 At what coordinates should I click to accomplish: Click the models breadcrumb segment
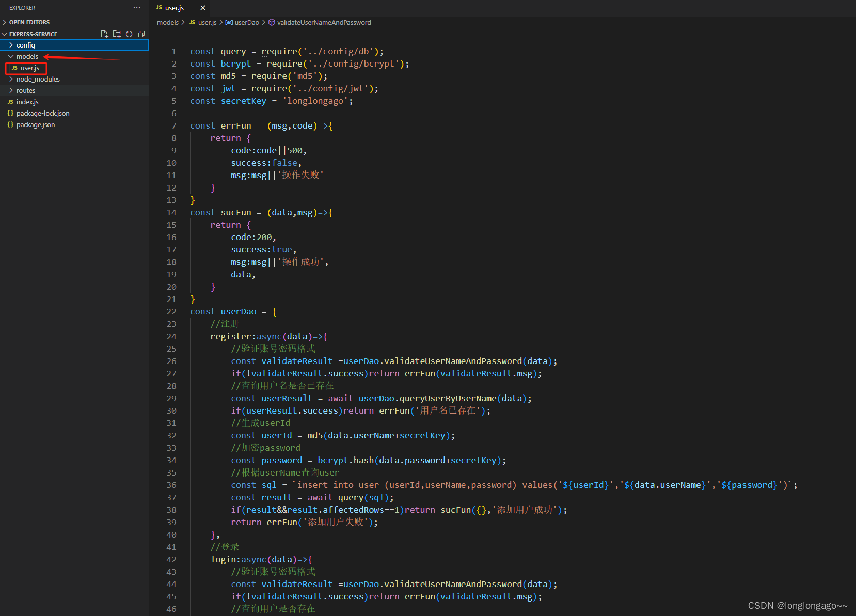[x=168, y=22]
